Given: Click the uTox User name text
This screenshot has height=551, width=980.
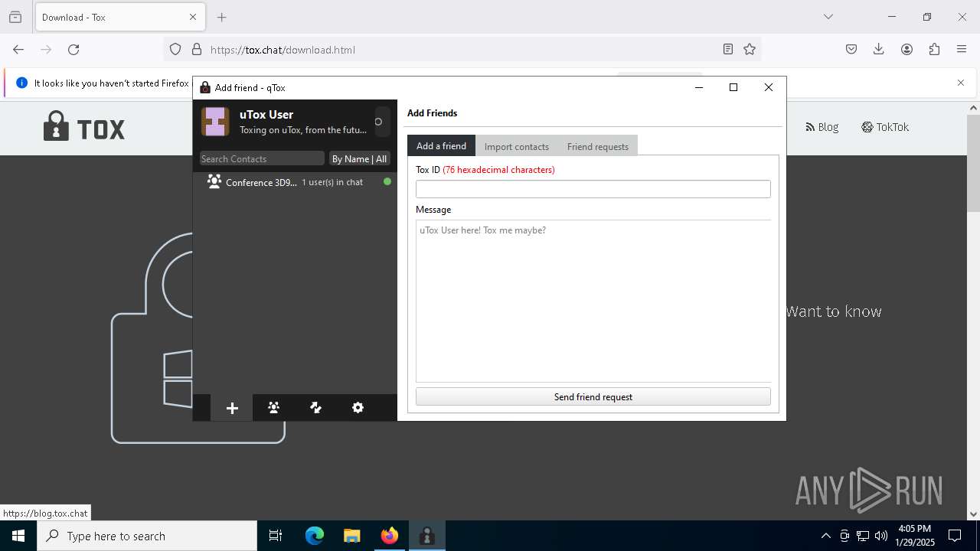Looking at the screenshot, I should (266, 114).
